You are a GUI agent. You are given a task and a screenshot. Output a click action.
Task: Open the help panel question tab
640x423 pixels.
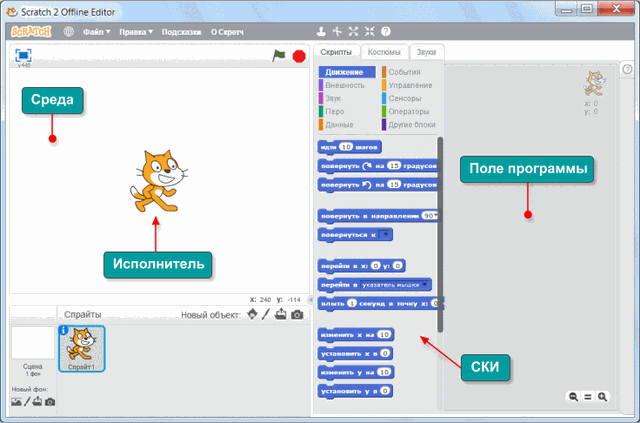point(627,69)
